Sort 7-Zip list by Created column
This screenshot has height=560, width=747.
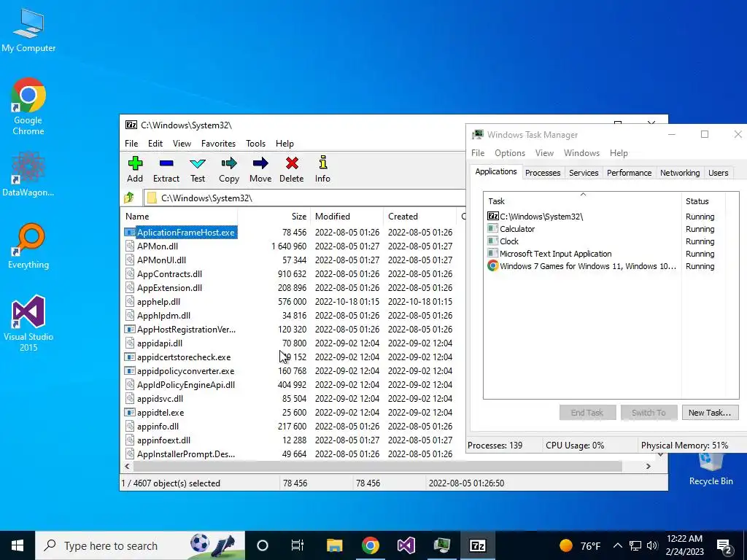419,216
